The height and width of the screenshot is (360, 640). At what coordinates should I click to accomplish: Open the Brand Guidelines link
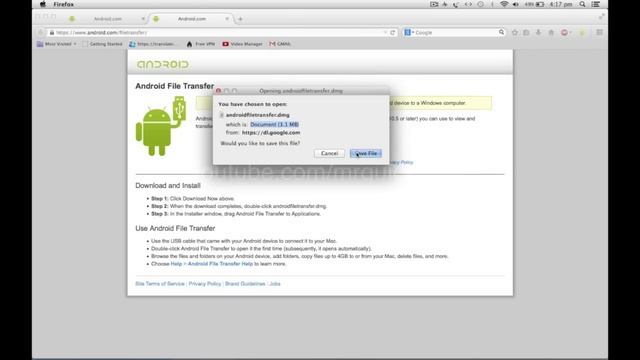[245, 284]
